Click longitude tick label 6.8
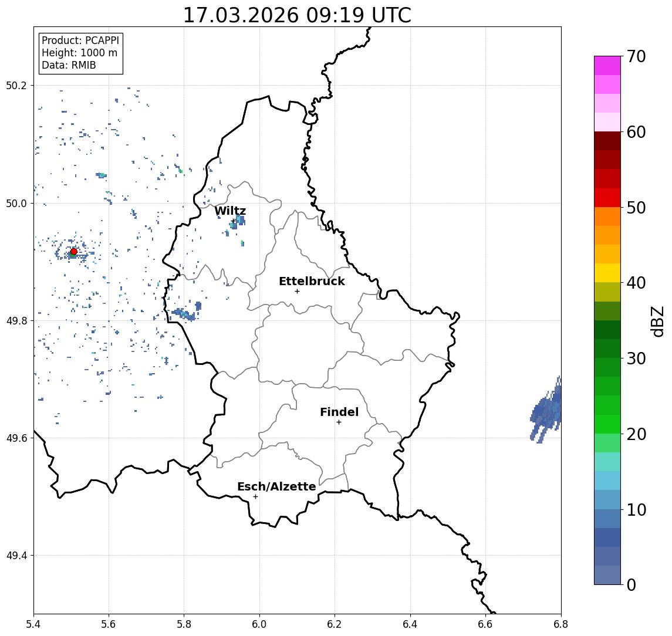This screenshot has height=636, width=672. pyautogui.click(x=561, y=624)
